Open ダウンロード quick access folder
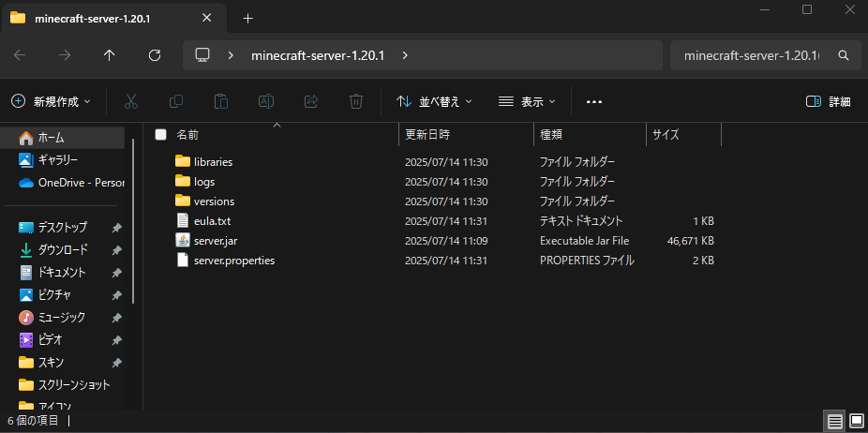 pos(62,250)
